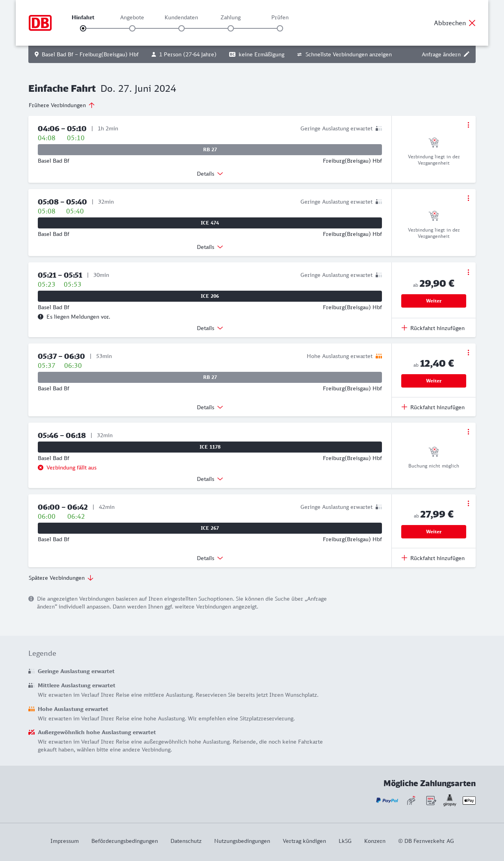Open three-dot menu for ICE 206 connection

(x=468, y=272)
